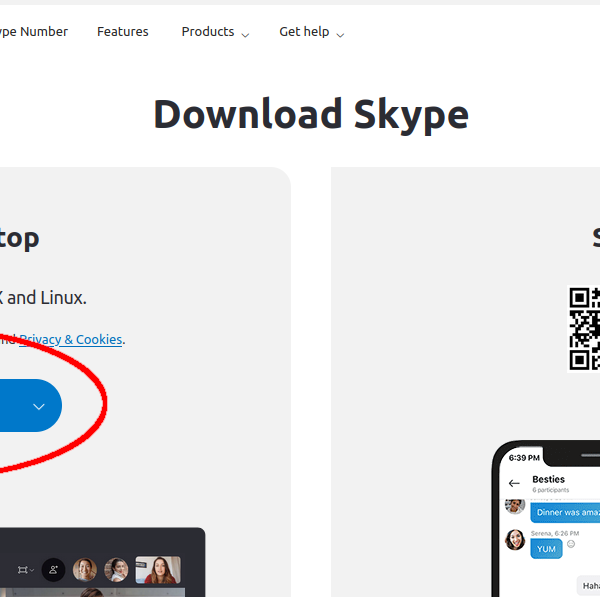Click the Besties chat title
The image size is (600, 597).
(548, 479)
